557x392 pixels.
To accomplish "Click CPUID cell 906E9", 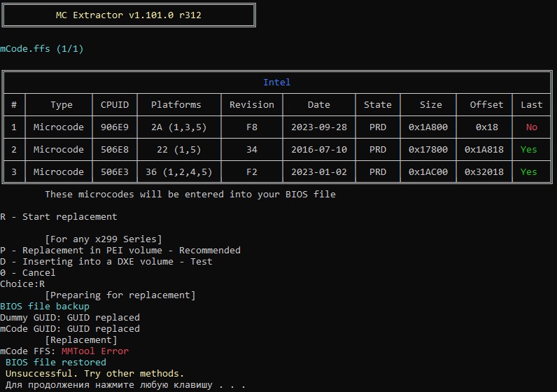I will click(114, 127).
